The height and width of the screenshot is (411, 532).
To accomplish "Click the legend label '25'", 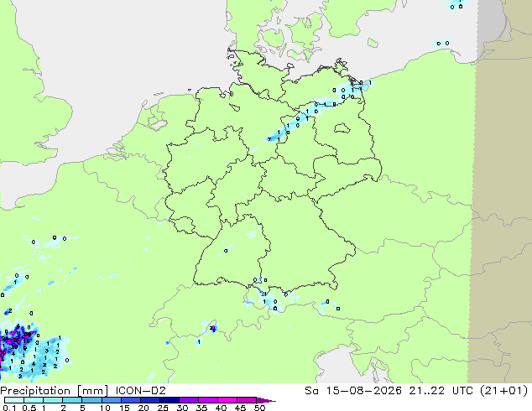I will pos(163,408).
